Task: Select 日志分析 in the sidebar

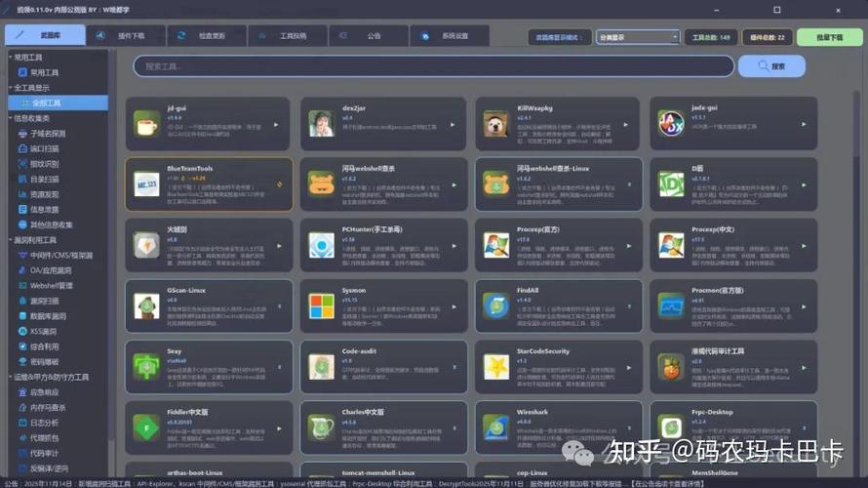Action: pos(59,422)
